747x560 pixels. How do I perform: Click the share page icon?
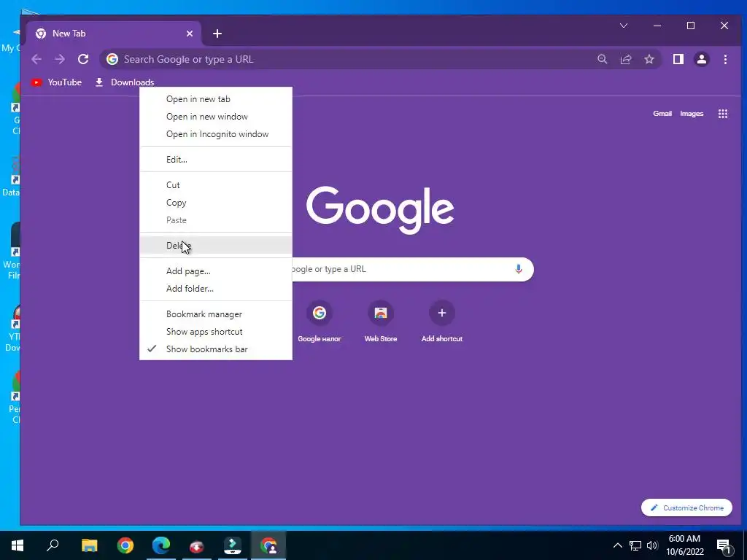pyautogui.click(x=625, y=59)
